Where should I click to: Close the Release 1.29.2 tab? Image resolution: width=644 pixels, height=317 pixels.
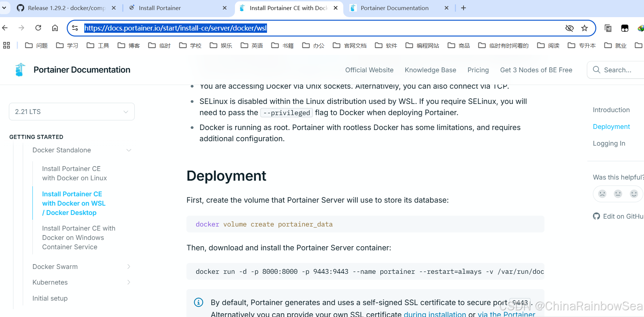tap(114, 8)
